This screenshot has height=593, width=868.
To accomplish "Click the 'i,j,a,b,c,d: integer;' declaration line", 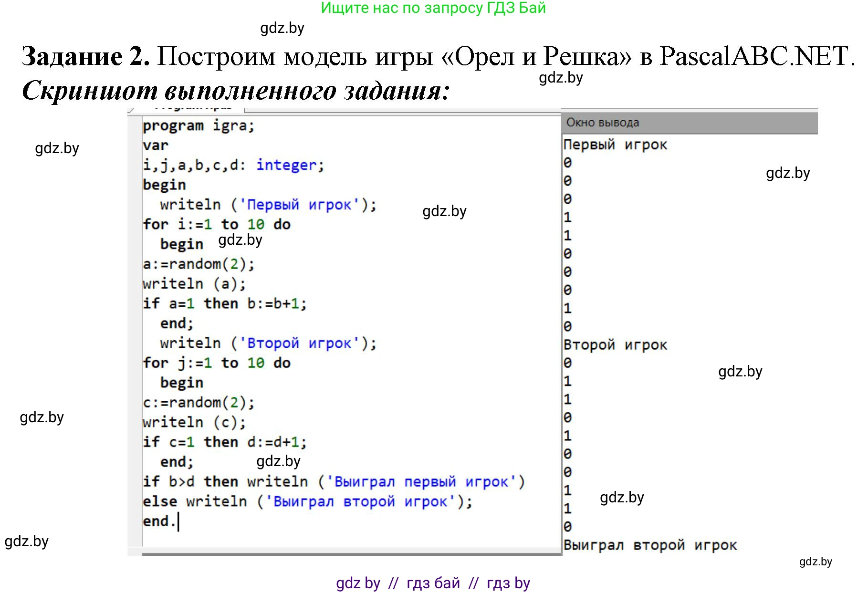I will pos(233,166).
